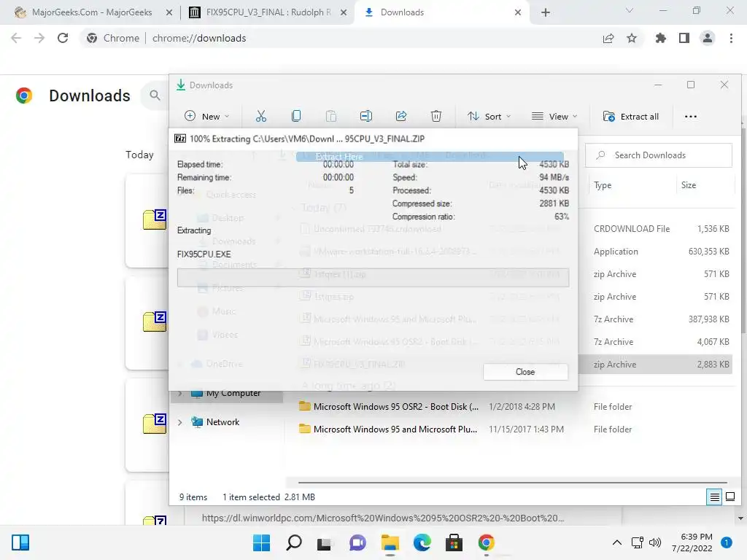Switch to FIX95CPU_V3_FINAL Chrome tab
This screenshot has width=747, height=560.
267,12
